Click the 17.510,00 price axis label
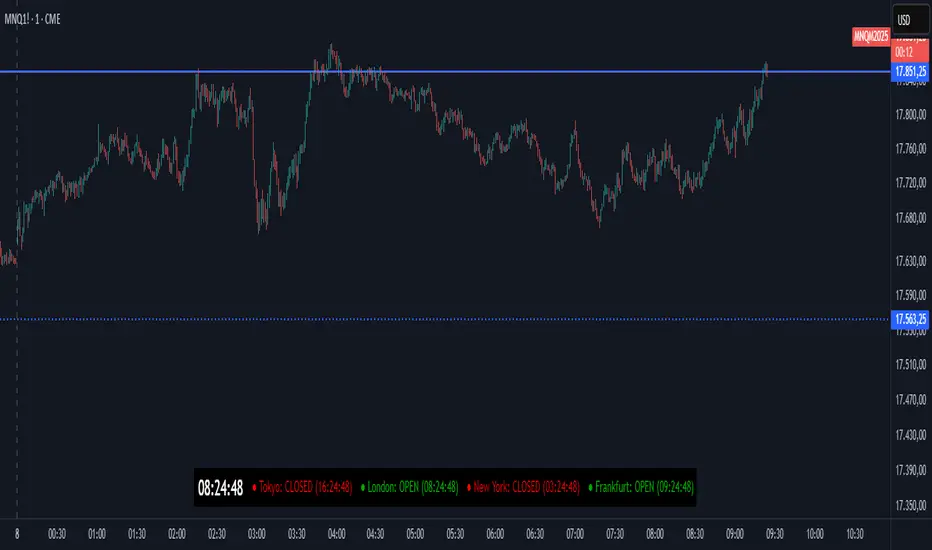The height and width of the screenshot is (550, 932). 911,364
